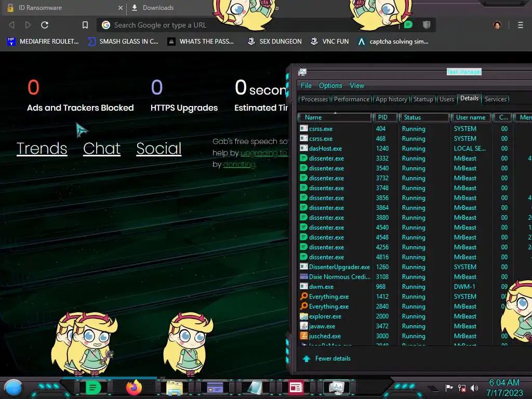Click the browser back arrow
This screenshot has height=399, width=532.
tap(11, 25)
